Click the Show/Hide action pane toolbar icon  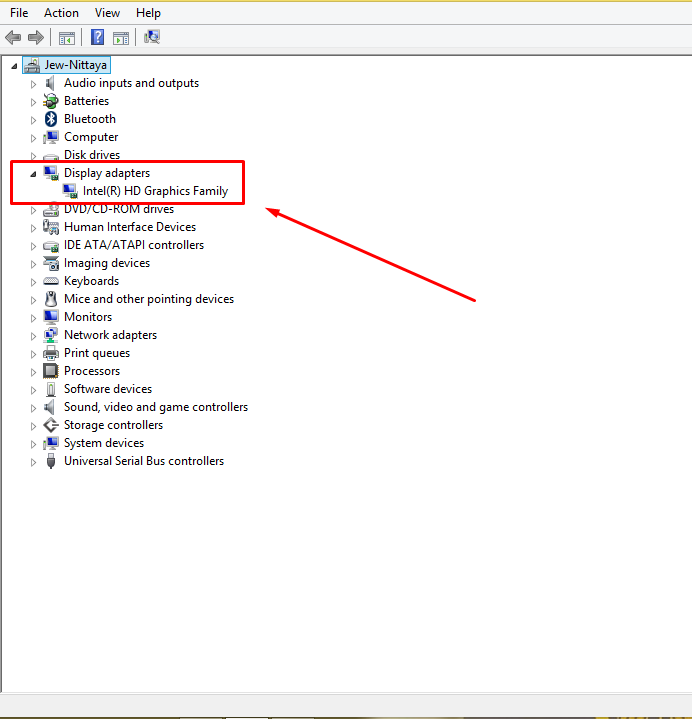pyautogui.click(x=121, y=38)
